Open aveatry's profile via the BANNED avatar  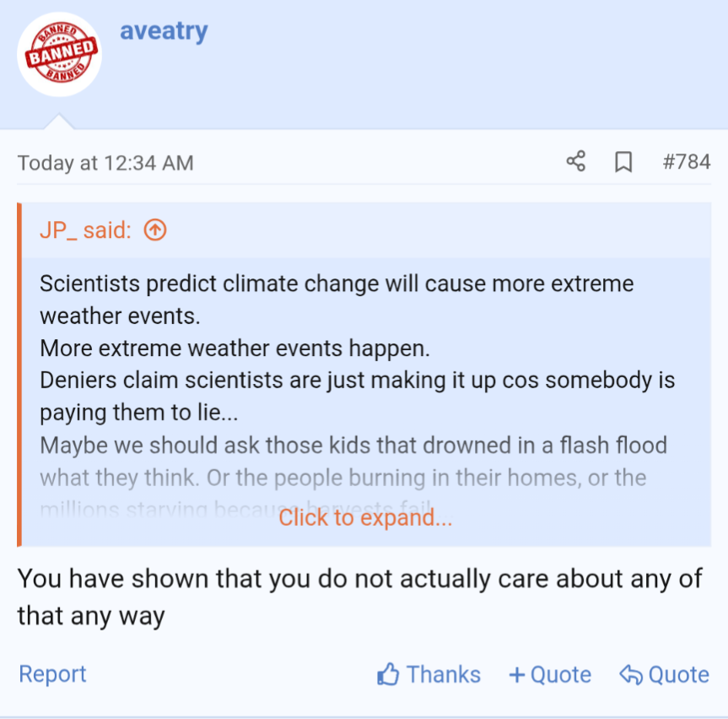[x=59, y=53]
